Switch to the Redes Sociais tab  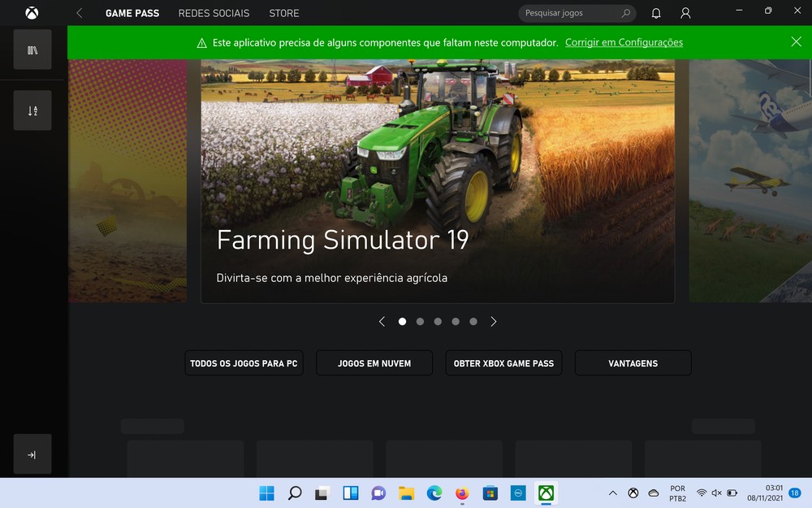214,13
